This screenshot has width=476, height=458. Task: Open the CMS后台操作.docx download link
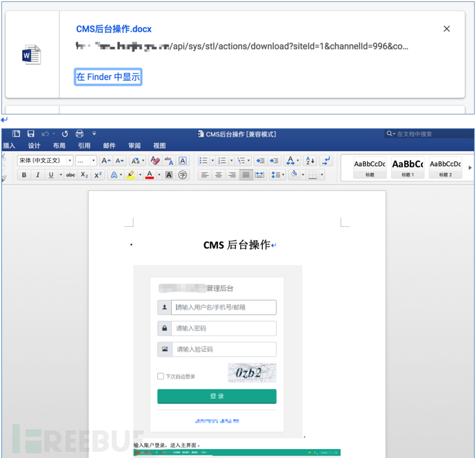click(114, 29)
